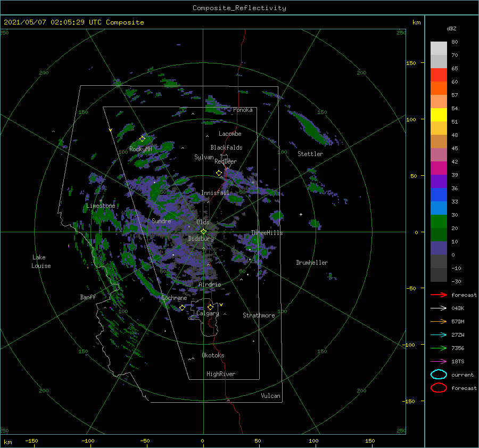Click the HighRiver city label
This screenshot has height=448, width=479.
coord(221,374)
